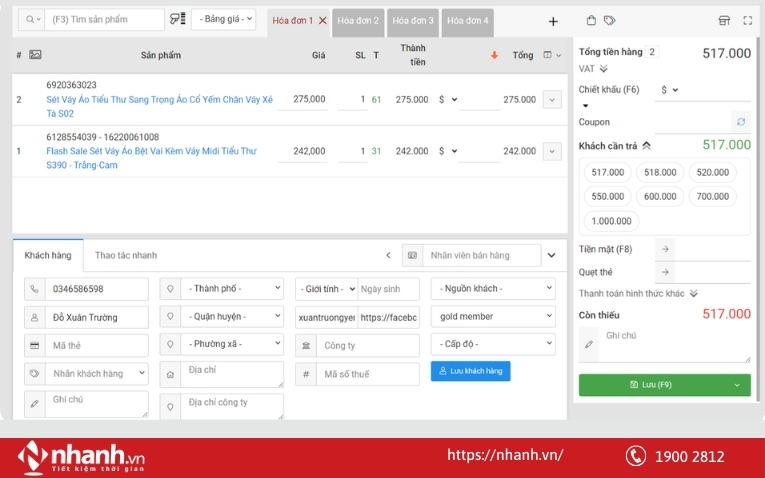Click the shopping bag icon in top bar
Screen dimensions: 765x478
click(591, 20)
